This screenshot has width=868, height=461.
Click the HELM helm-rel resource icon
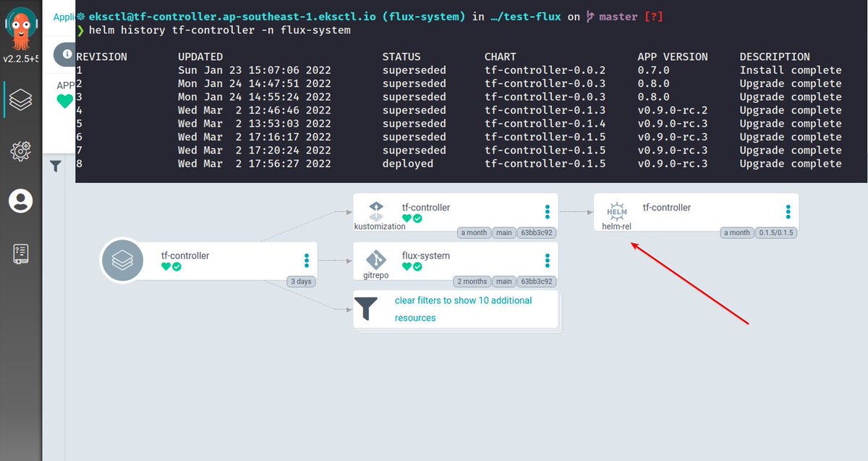[x=617, y=211]
